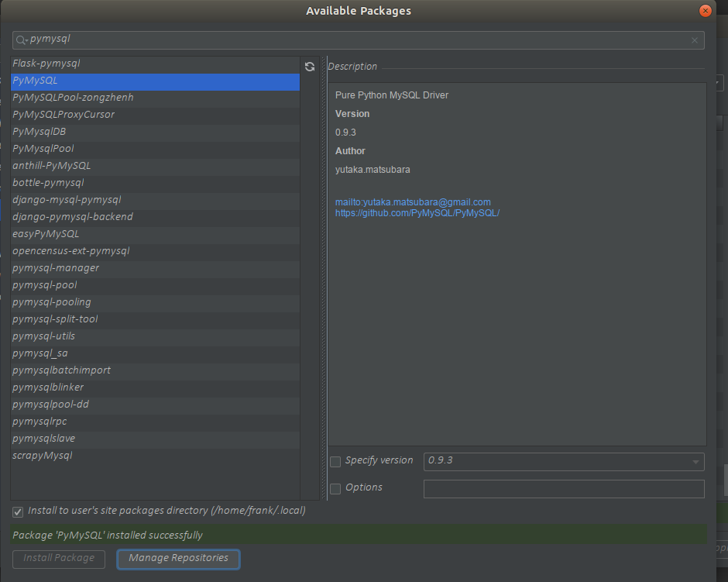Select pymysql-manager package
This screenshot has width=728, height=582.
(155, 270)
